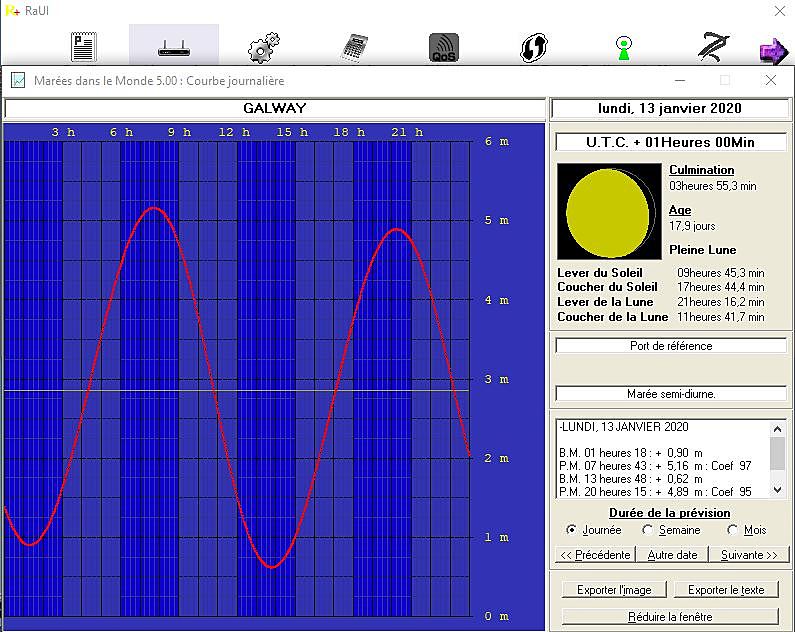Select the Mois forecast duration
795x632 pixels.
pyautogui.click(x=746, y=530)
